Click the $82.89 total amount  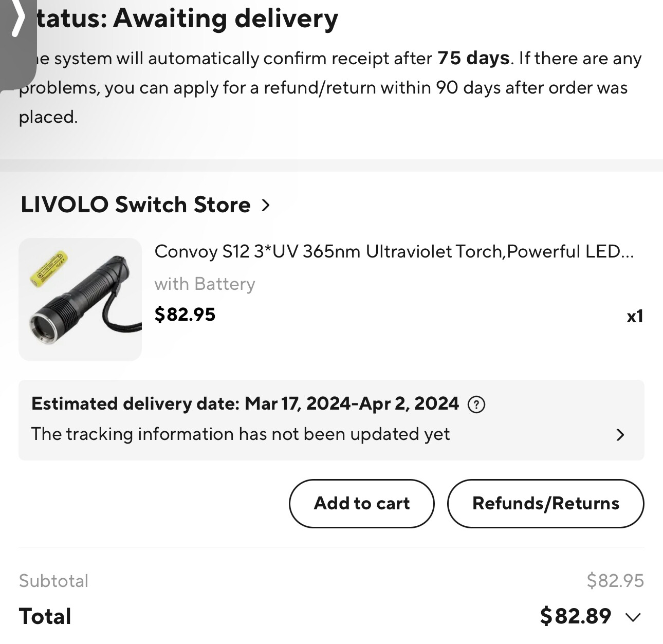pos(576,616)
